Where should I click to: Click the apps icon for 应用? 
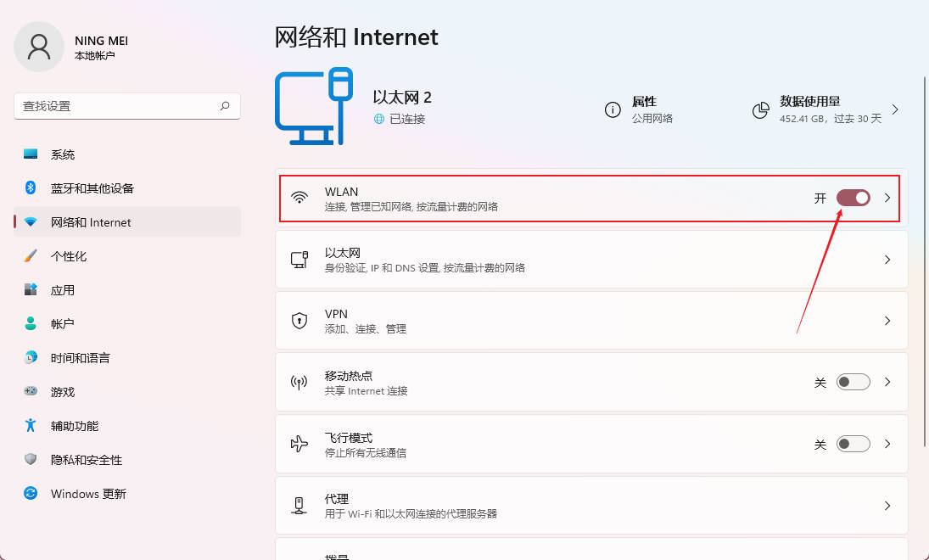coord(31,290)
